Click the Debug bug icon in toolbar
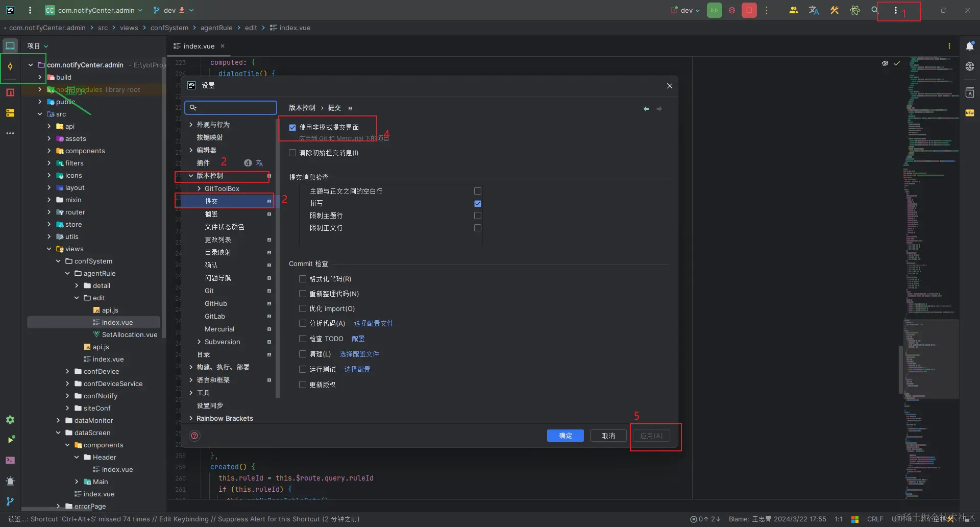Screen dimensions: 980x527 (x=732, y=10)
